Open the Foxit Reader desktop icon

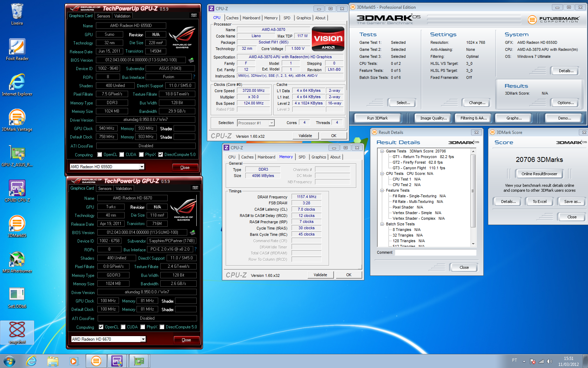click(17, 50)
